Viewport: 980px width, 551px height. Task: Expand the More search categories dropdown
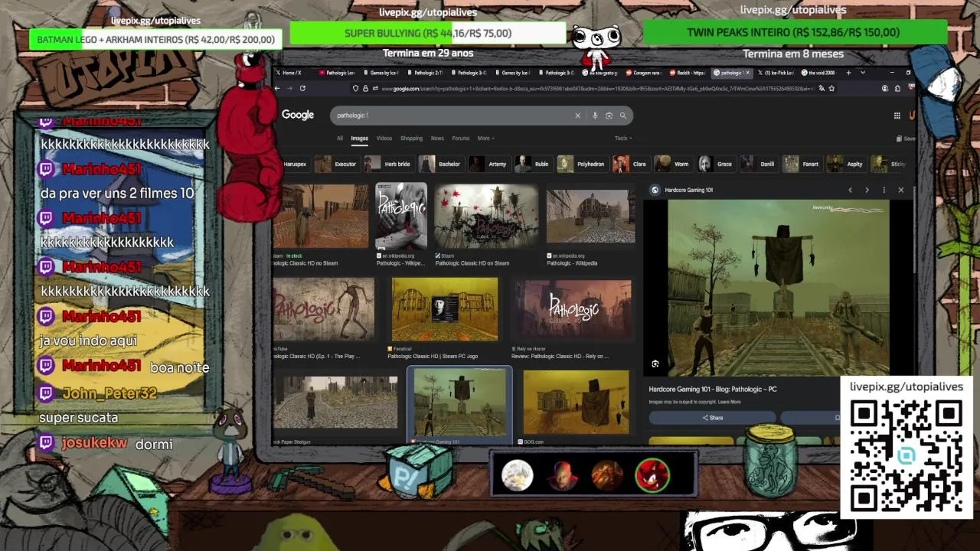(486, 139)
